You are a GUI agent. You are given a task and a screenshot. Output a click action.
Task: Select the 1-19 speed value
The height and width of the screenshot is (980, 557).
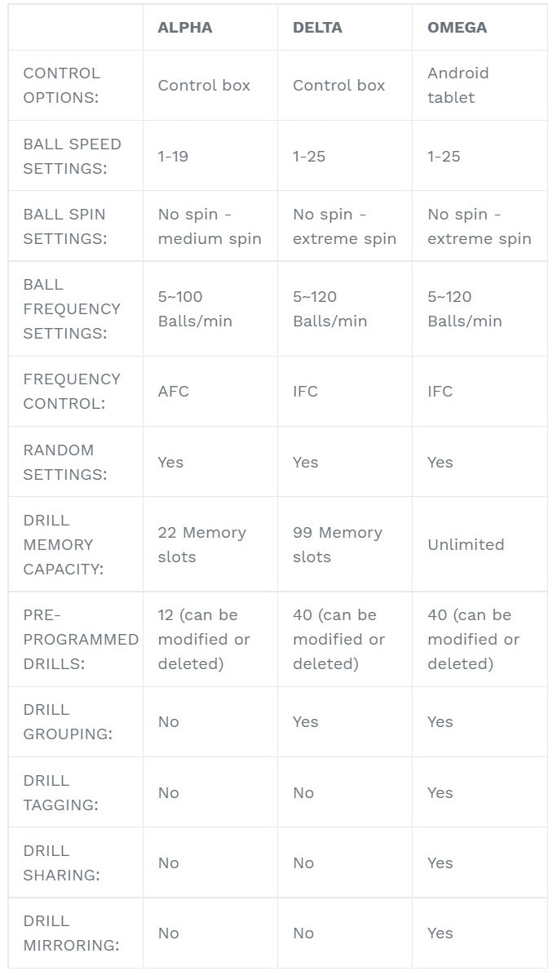(x=173, y=156)
